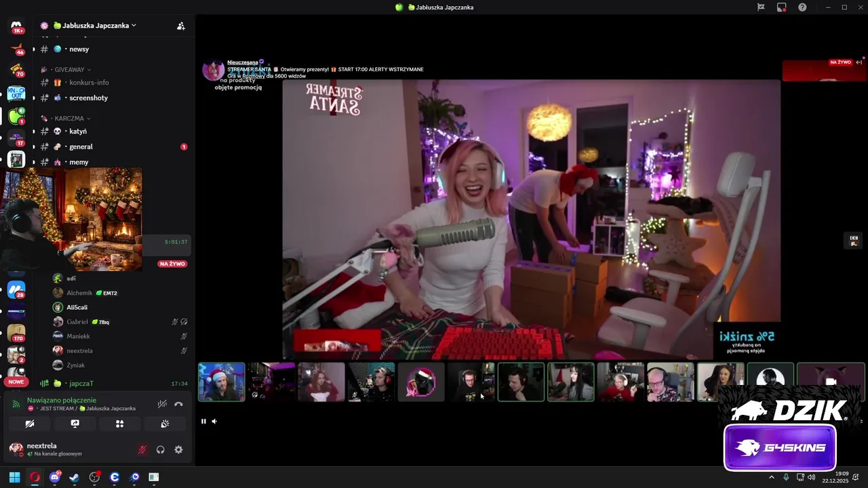Open soundboard icon in voice panel
The image size is (868, 488).
pyautogui.click(x=165, y=424)
